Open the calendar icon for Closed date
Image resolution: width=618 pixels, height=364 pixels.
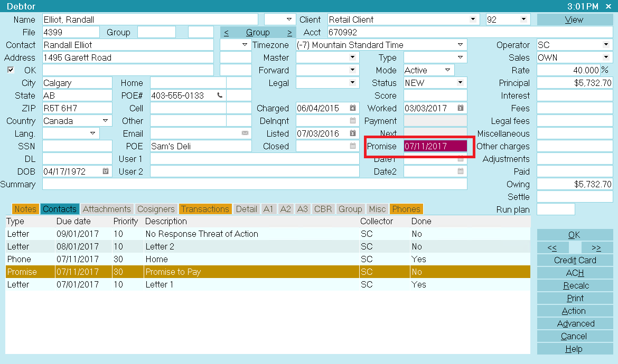point(353,146)
